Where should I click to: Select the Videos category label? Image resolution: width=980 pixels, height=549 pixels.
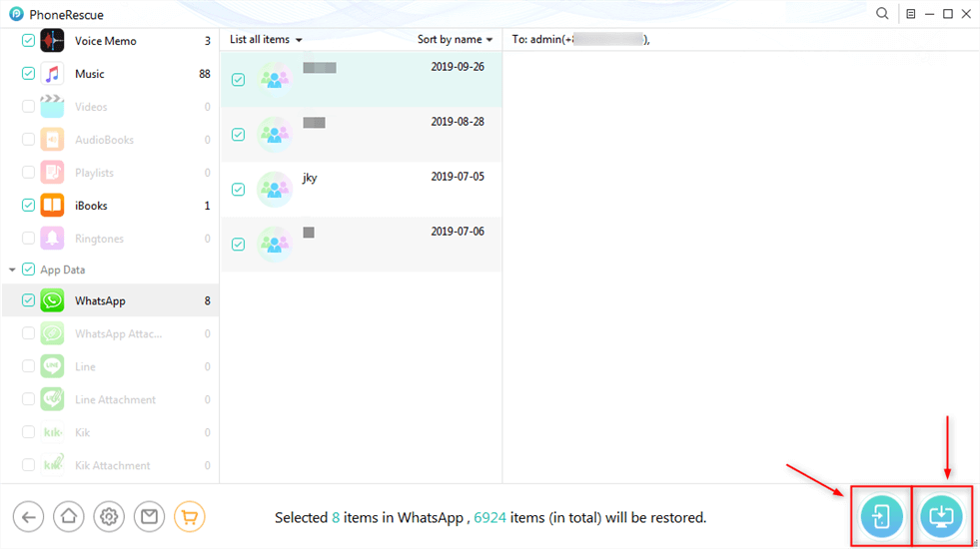click(x=91, y=107)
